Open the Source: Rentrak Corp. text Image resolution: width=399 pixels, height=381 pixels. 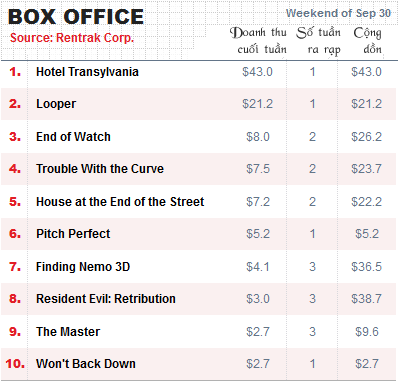click(72, 38)
